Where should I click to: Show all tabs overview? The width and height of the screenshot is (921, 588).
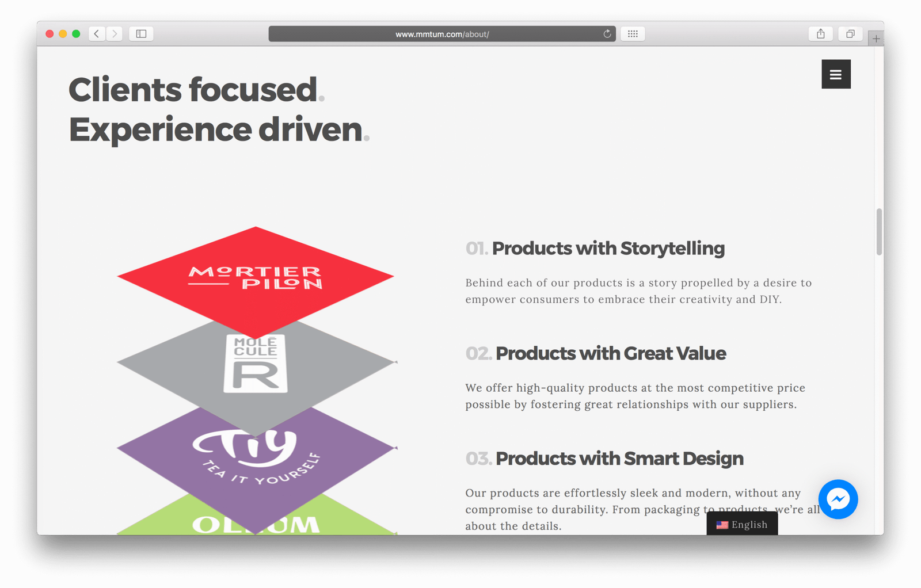(850, 34)
